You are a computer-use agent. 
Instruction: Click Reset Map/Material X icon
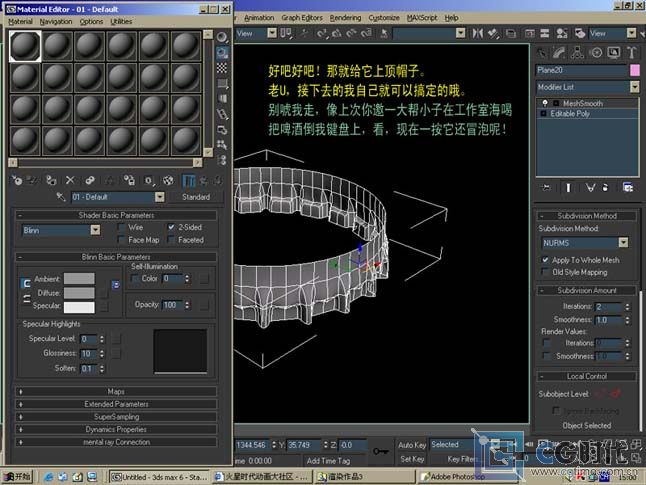tap(70, 180)
